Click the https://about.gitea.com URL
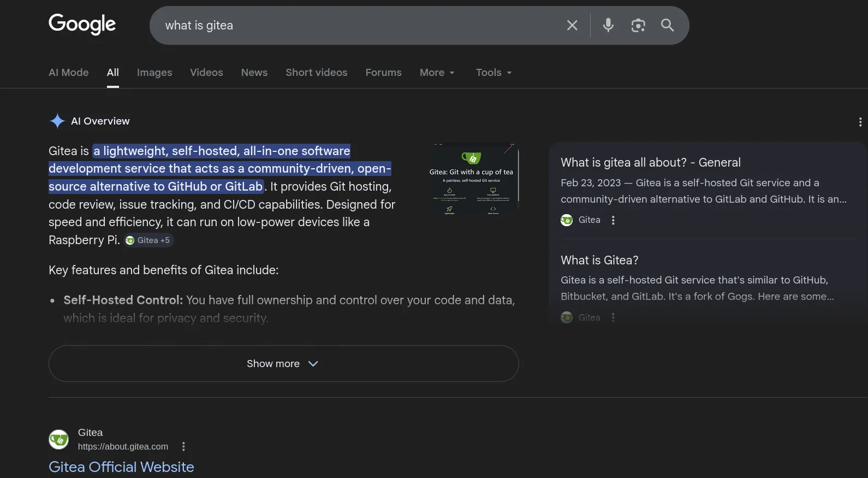The image size is (868, 478). (x=123, y=447)
